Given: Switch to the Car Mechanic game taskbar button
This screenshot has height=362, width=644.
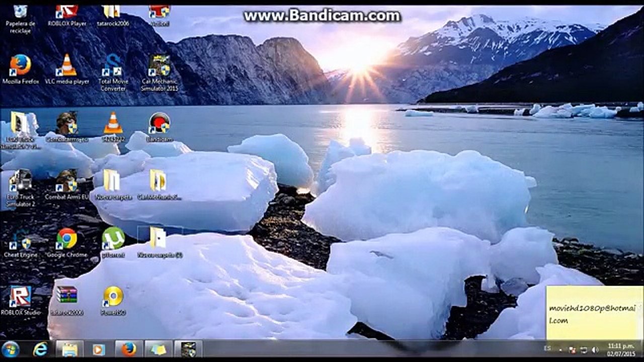Looking at the screenshot, I should click(188, 349).
